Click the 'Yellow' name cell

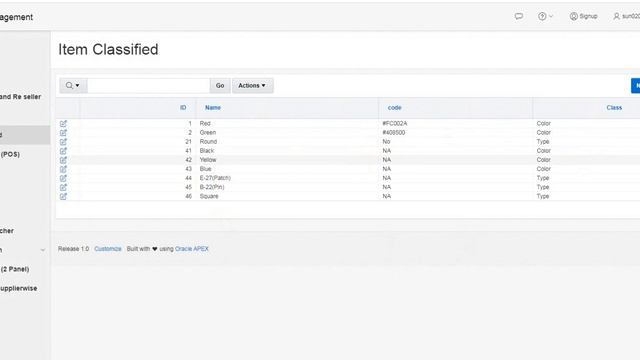click(208, 160)
